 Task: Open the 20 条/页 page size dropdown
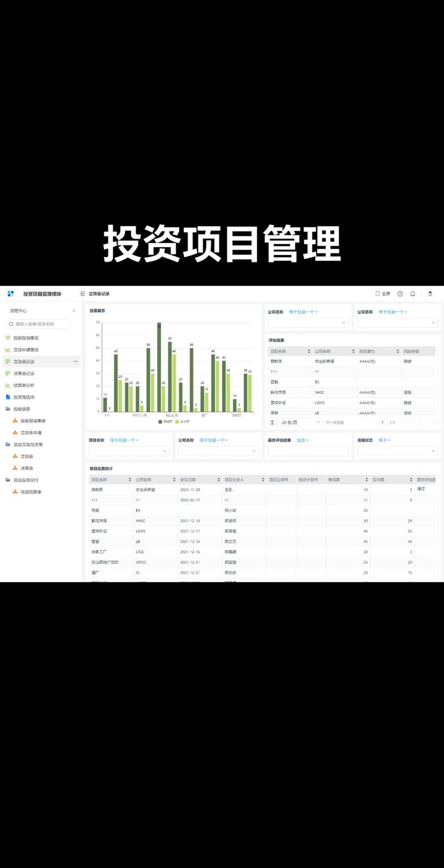point(300,422)
